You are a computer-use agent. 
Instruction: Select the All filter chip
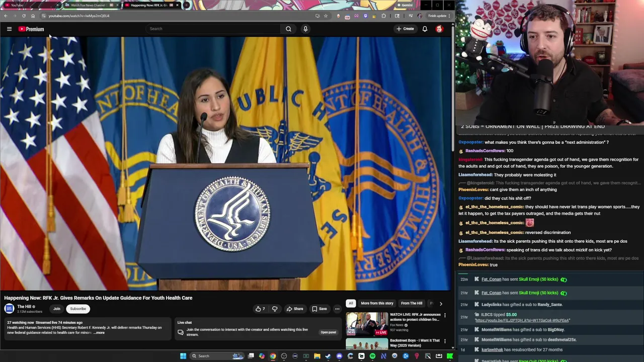pos(351,303)
